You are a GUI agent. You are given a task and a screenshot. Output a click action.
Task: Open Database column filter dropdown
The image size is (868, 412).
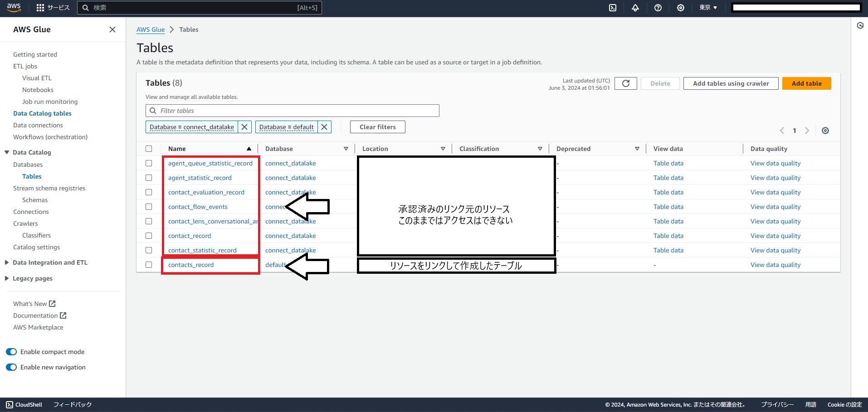click(346, 149)
